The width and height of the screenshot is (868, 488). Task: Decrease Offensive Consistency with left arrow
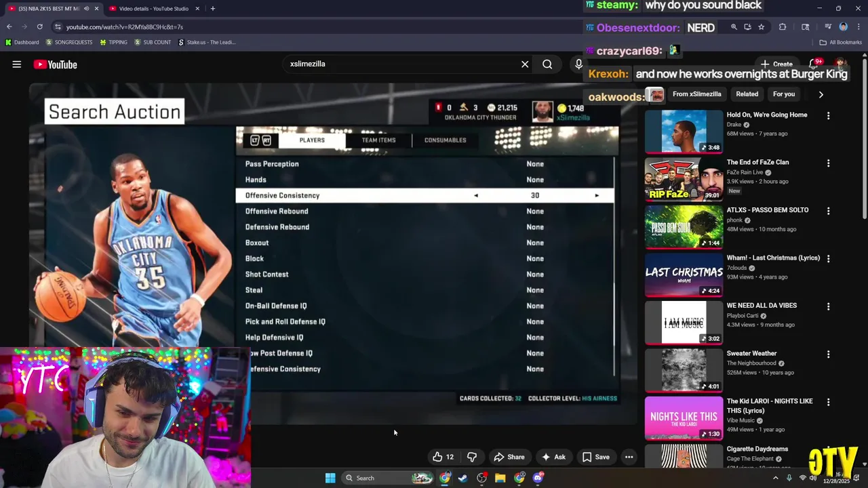tap(476, 195)
